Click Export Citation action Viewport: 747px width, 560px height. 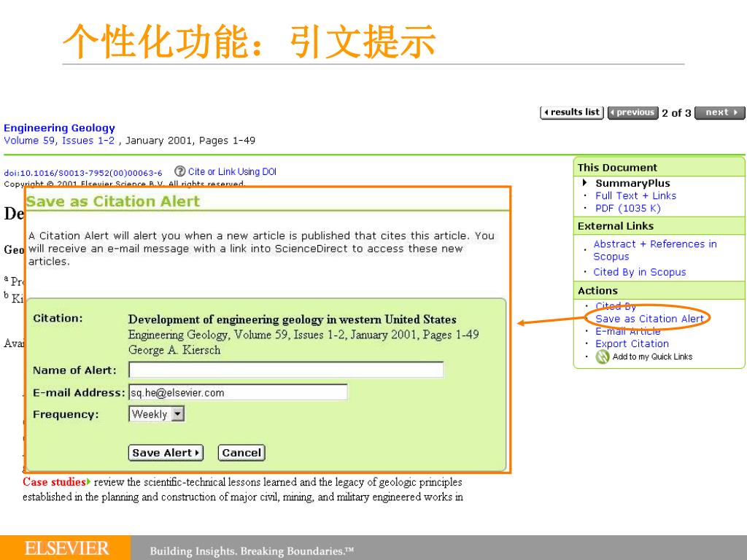coord(632,344)
